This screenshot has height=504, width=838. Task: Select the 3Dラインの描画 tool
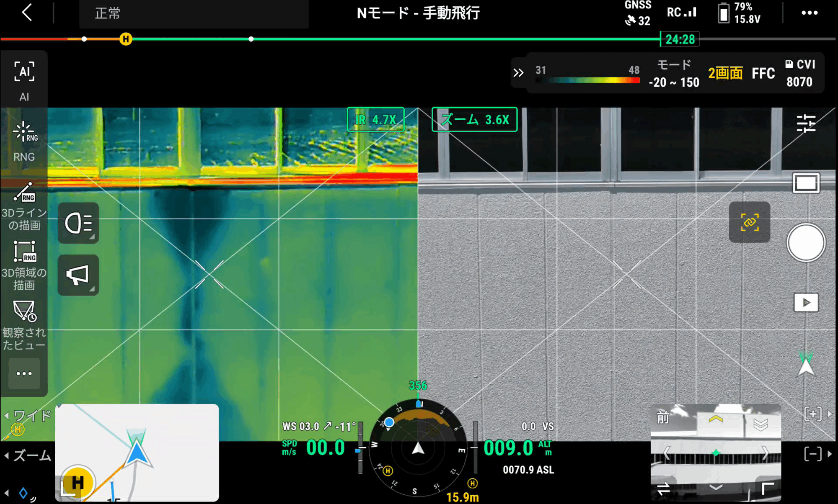coord(24,206)
